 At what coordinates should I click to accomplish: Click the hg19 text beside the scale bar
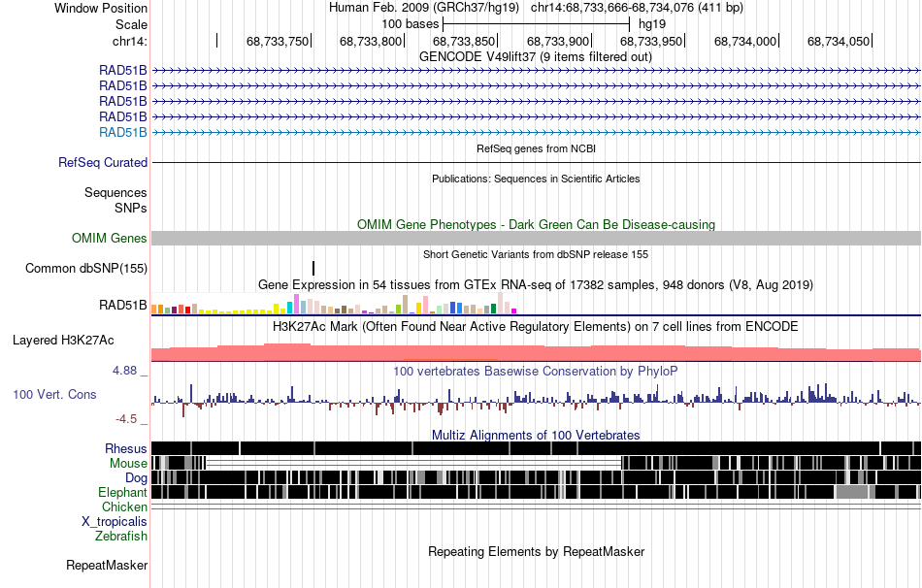pyautogui.click(x=652, y=24)
